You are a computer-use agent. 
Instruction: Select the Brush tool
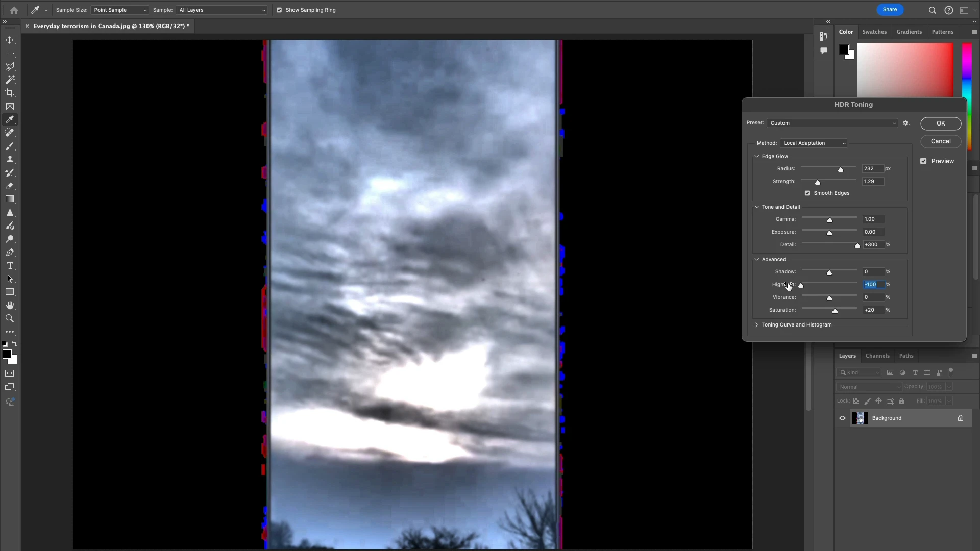pyautogui.click(x=10, y=146)
